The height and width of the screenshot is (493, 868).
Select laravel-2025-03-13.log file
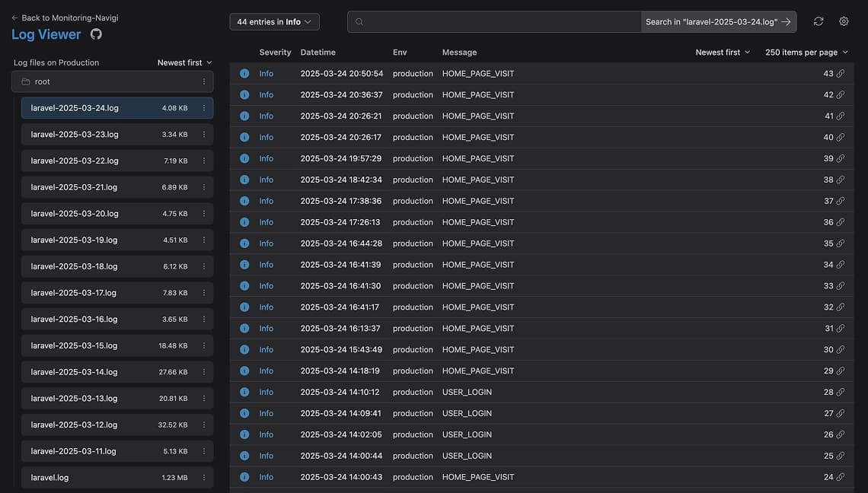click(117, 399)
